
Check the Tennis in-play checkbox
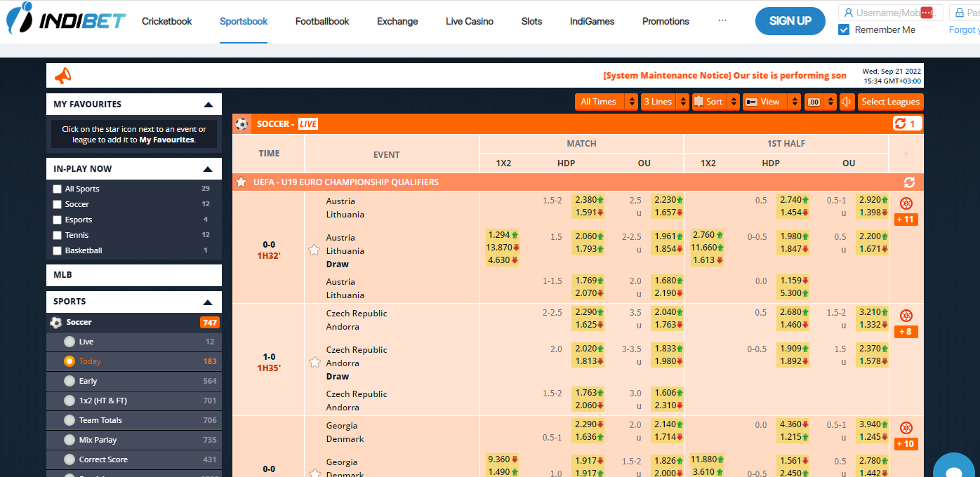[58, 235]
